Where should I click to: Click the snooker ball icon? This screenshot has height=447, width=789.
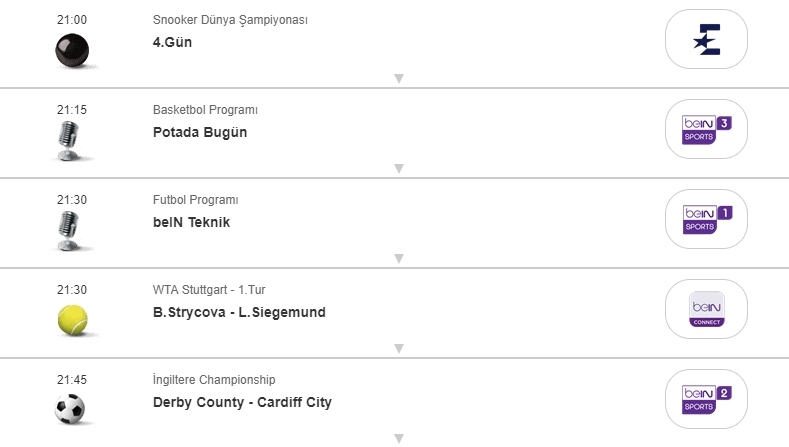pos(71,50)
